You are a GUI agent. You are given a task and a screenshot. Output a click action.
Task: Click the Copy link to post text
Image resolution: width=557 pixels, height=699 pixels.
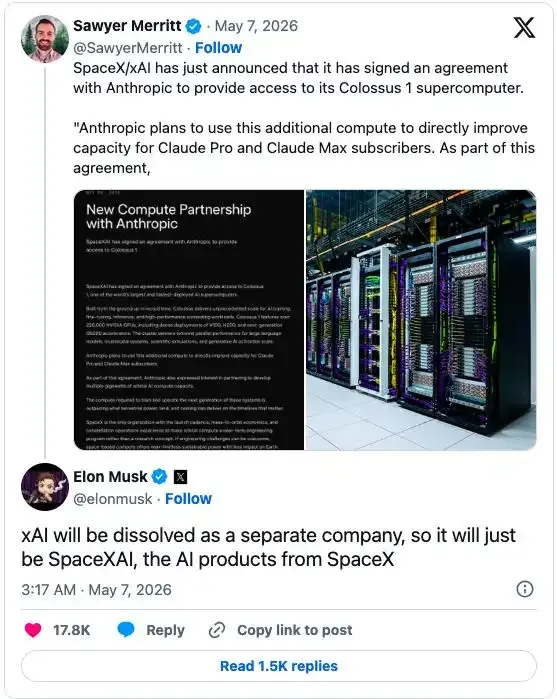point(294,630)
